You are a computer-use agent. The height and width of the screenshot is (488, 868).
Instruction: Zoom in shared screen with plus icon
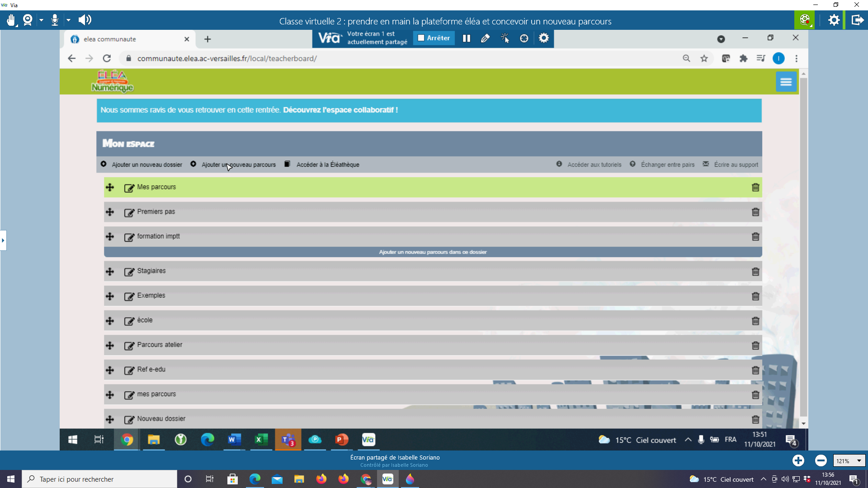coord(798,460)
